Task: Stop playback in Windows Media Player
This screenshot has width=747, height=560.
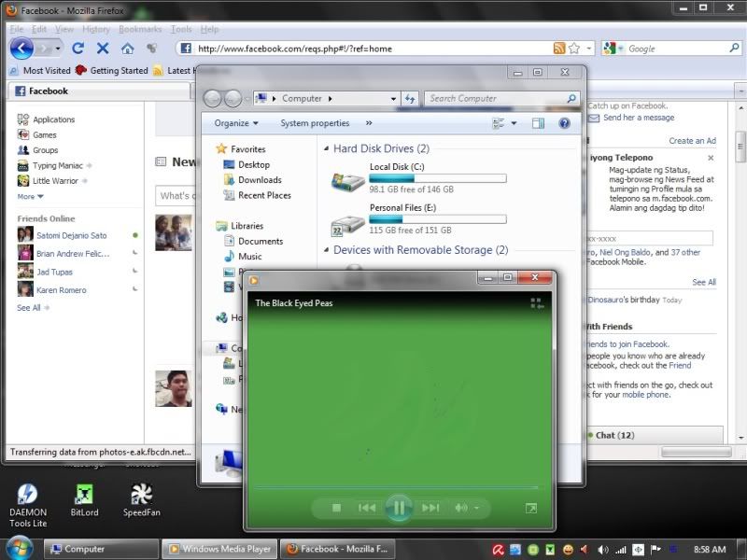Action: click(336, 508)
